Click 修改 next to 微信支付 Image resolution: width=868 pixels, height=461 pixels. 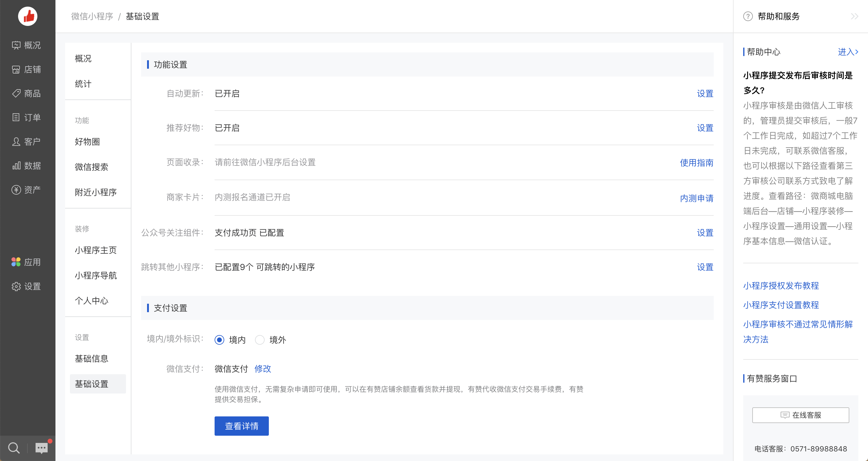263,369
